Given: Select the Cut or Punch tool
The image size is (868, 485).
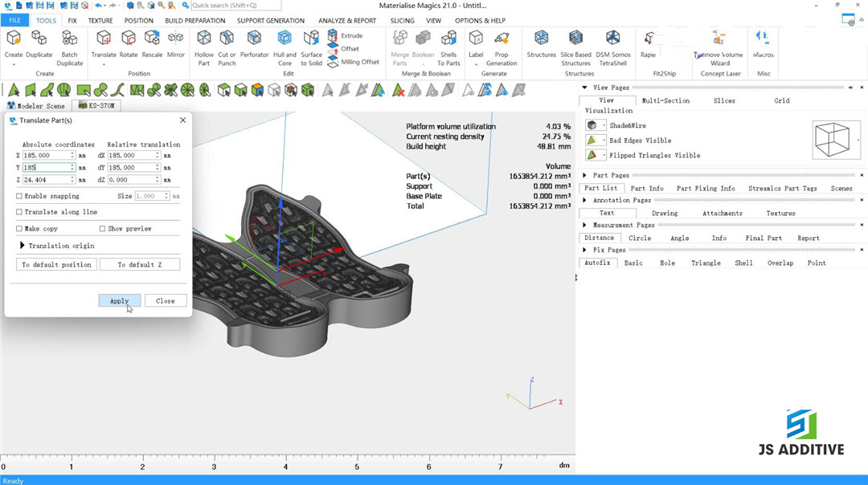Looking at the screenshot, I should 227,39.
